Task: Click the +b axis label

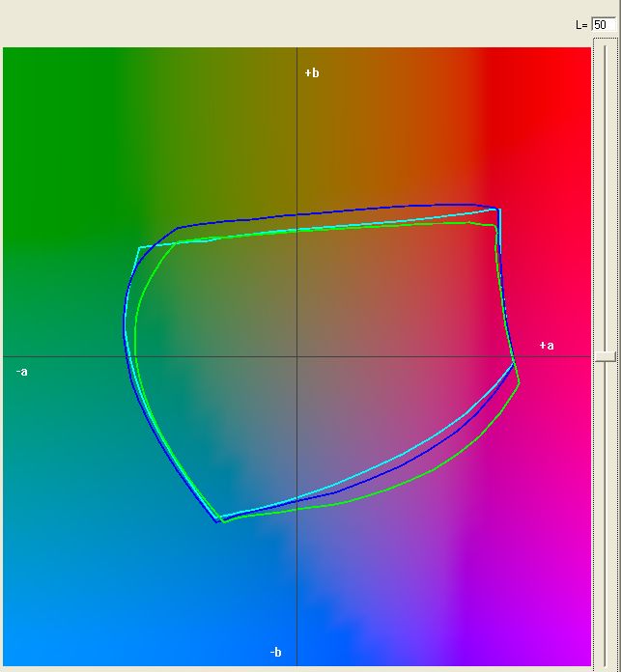Action: click(312, 73)
